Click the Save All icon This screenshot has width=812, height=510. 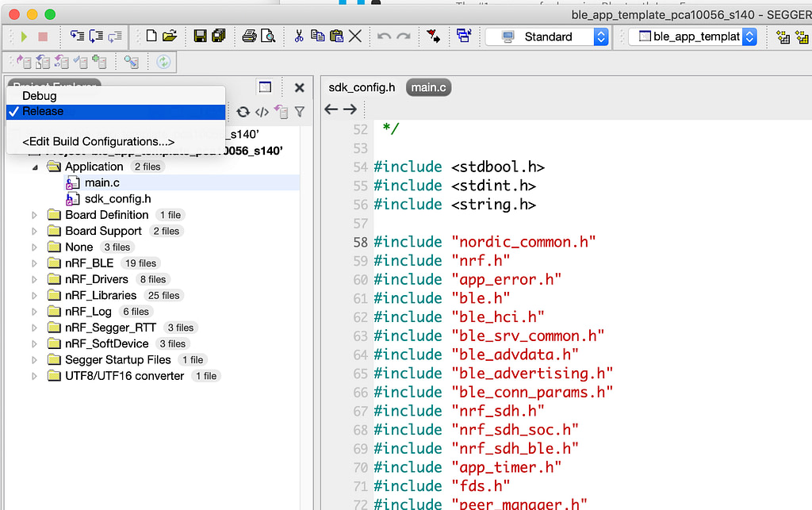click(219, 36)
